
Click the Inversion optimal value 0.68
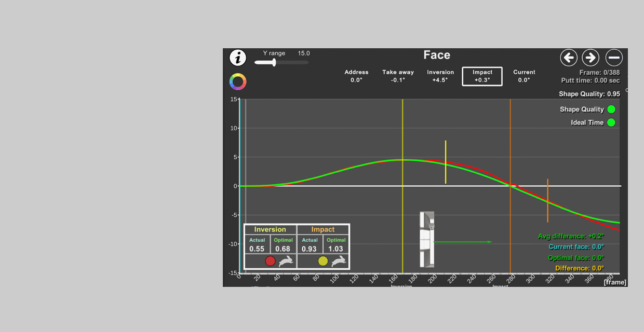[x=283, y=248]
